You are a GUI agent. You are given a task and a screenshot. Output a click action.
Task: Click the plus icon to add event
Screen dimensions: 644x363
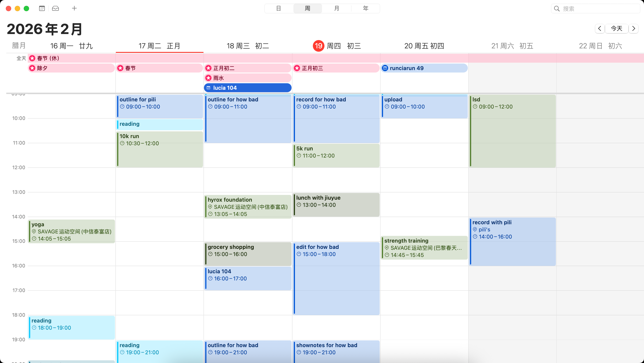coord(74,8)
